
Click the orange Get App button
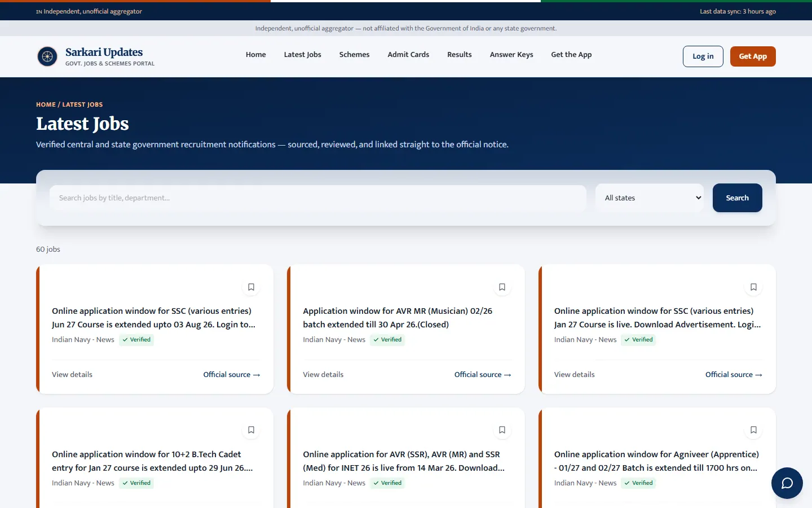753,56
